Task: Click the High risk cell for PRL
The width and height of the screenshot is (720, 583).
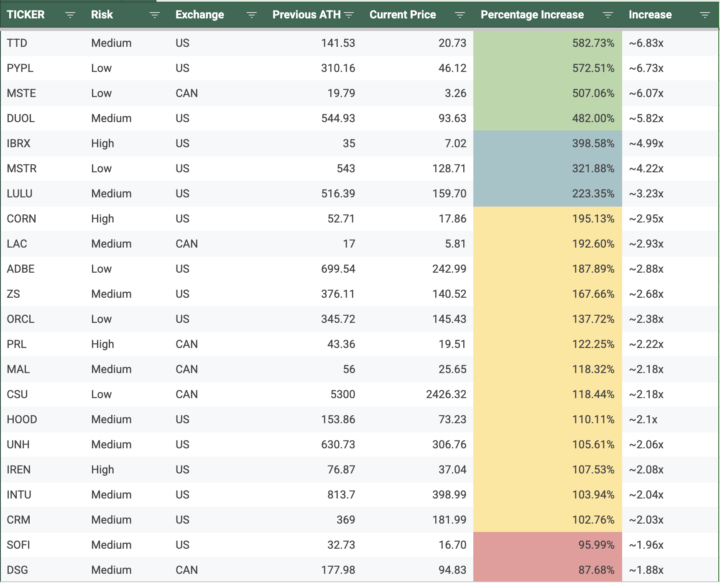Action: (127, 344)
